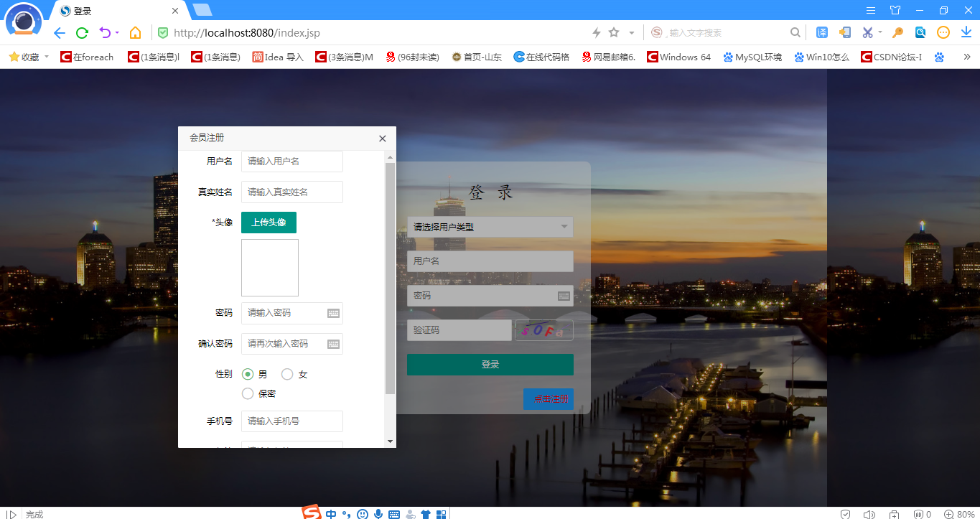Click the 请输入真实姓名 field
The height and width of the screenshot is (519, 980).
point(292,192)
